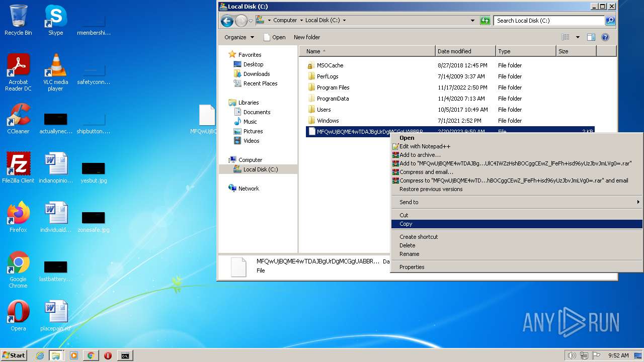Sort by the Type column header
The width and height of the screenshot is (644, 362).
tap(526, 51)
